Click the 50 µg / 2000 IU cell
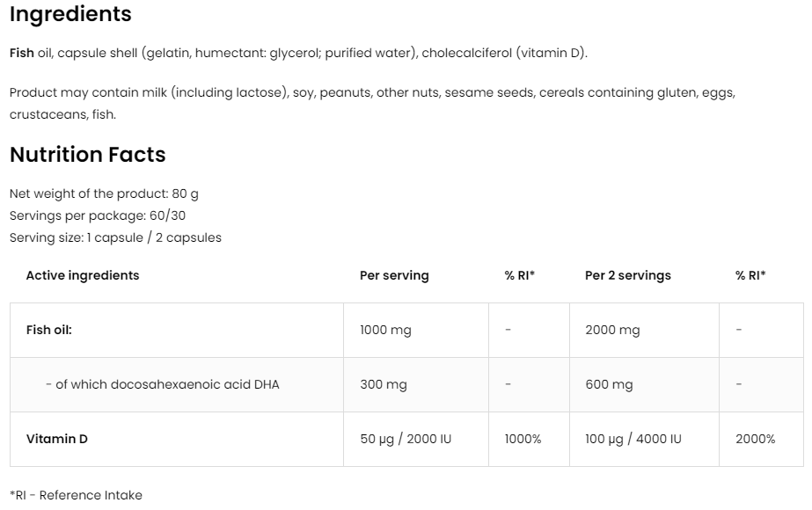 406,439
